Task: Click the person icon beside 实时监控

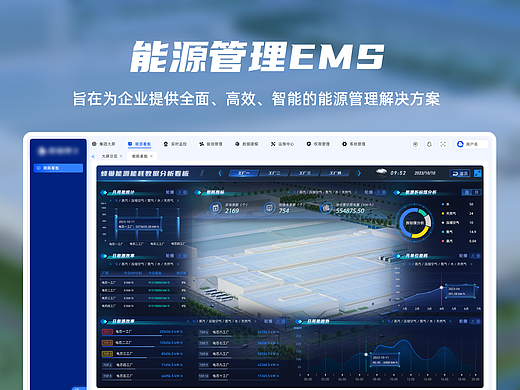Action: coord(166,144)
